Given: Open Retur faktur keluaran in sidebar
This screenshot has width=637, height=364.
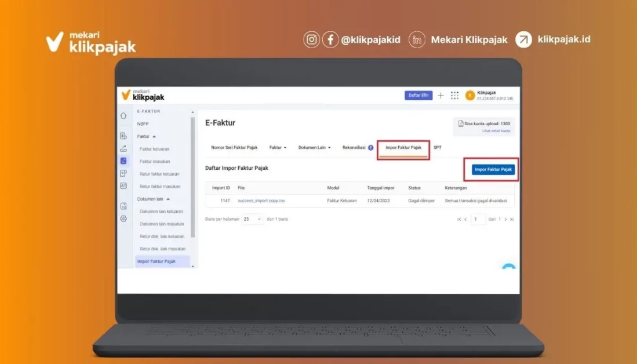Looking at the screenshot, I should click(159, 174).
